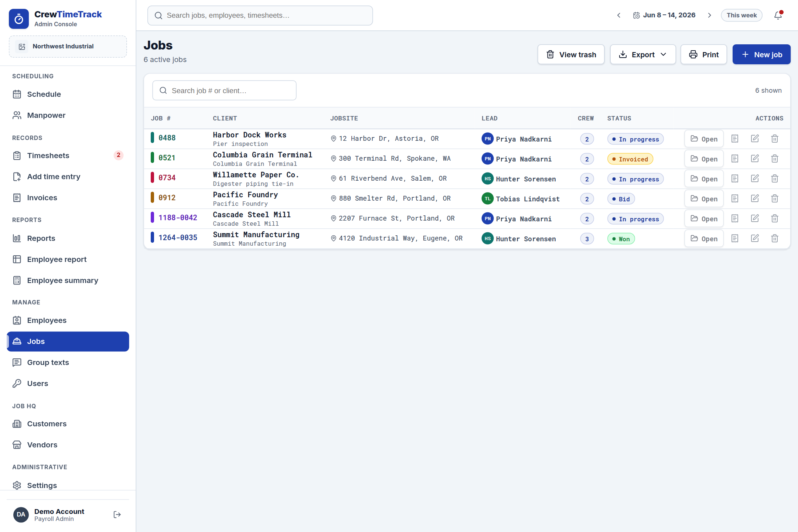Click Bid status badge for job 0912
Viewport: 798px width, 532px height.
(x=621, y=199)
